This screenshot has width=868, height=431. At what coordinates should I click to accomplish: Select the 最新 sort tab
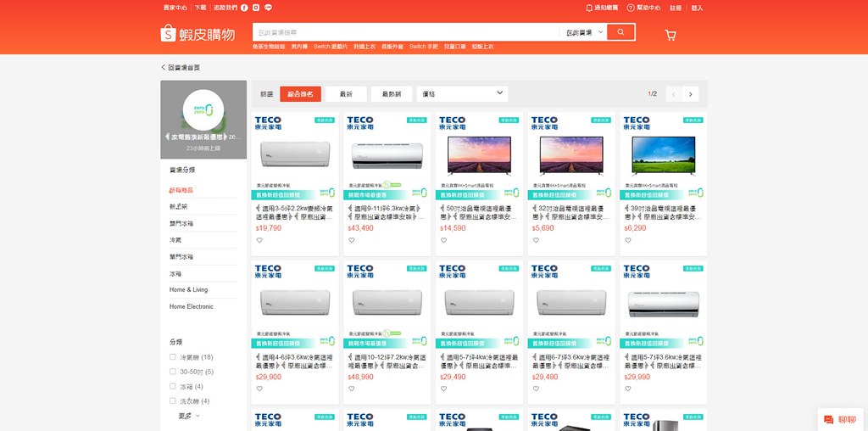pyautogui.click(x=346, y=94)
